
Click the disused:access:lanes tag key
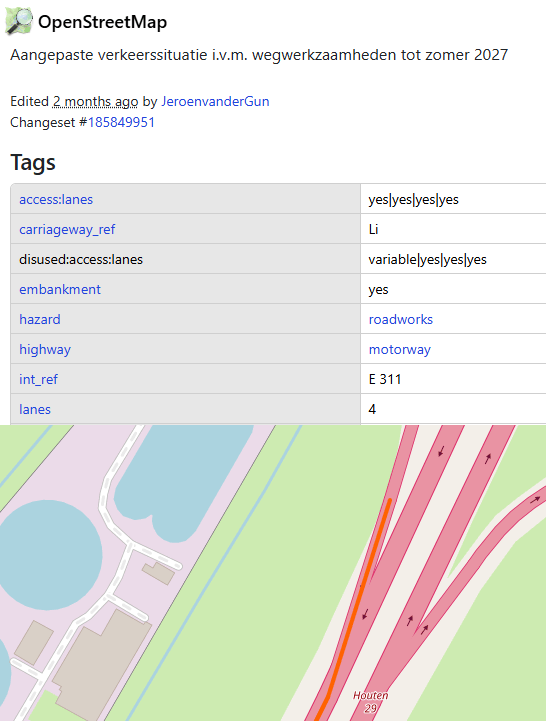(81, 259)
